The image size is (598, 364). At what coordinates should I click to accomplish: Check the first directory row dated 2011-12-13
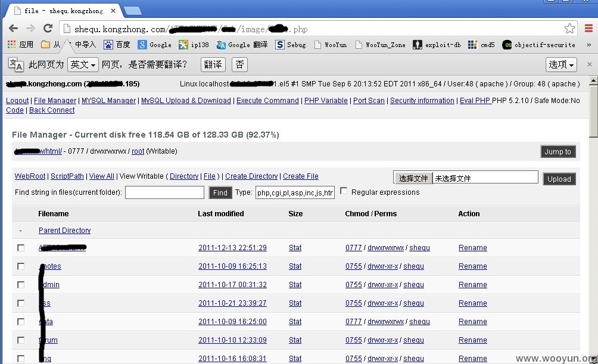(x=21, y=248)
